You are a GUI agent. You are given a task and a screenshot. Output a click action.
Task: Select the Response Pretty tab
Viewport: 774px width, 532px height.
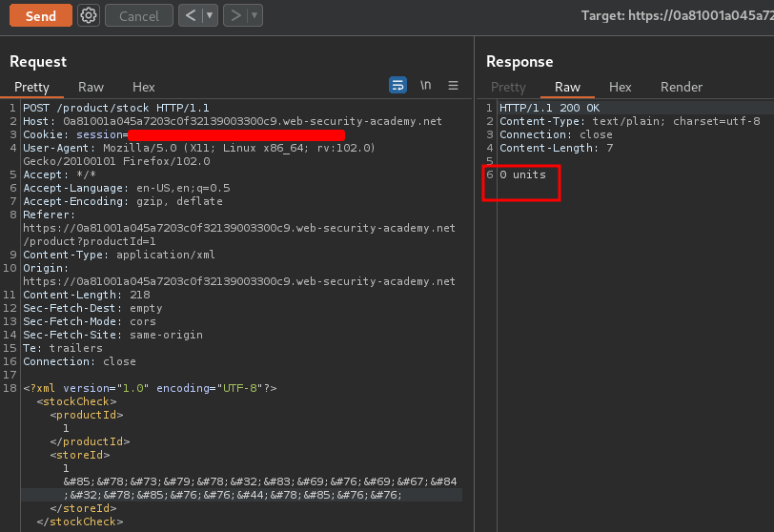(508, 88)
